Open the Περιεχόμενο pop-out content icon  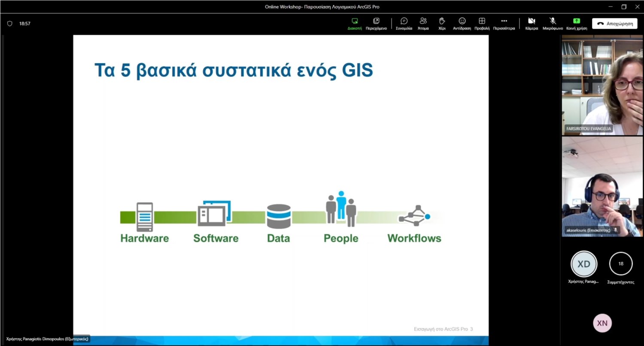(376, 21)
